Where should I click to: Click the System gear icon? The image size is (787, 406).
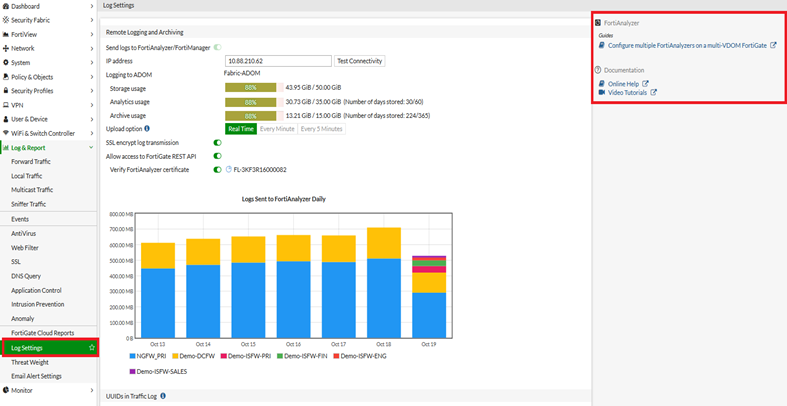pos(6,63)
